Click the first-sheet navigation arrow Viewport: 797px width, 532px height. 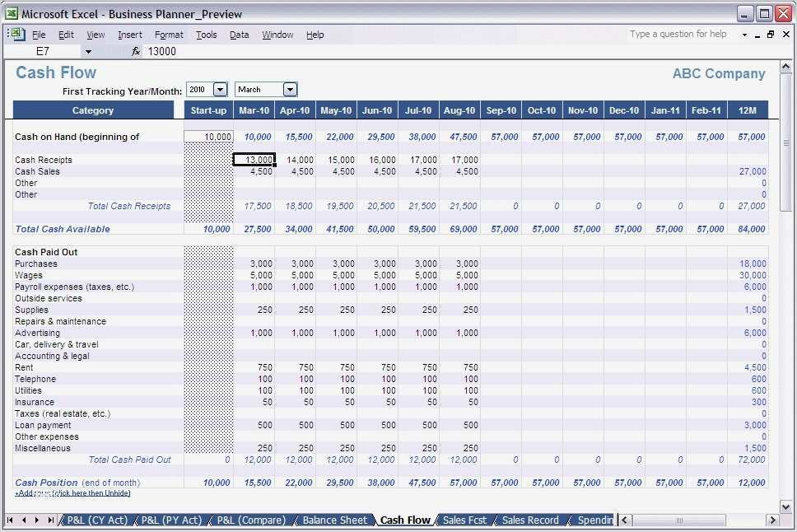click(x=8, y=520)
